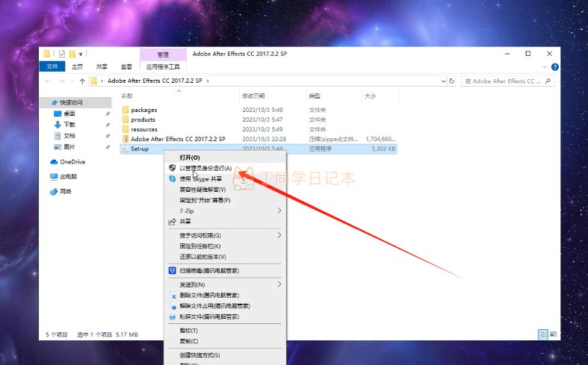
Task: Select 固定到"开始"屏幕(P) entry
Action: pos(205,200)
